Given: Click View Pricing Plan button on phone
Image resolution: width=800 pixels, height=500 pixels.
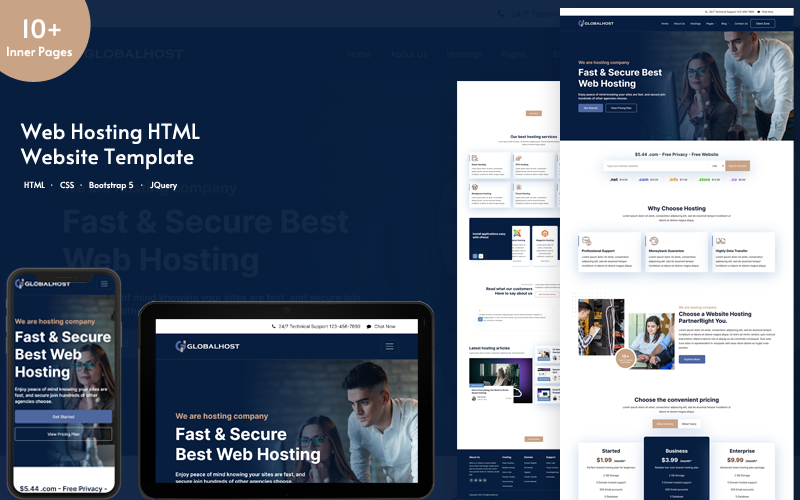Looking at the screenshot, I should tap(62, 435).
